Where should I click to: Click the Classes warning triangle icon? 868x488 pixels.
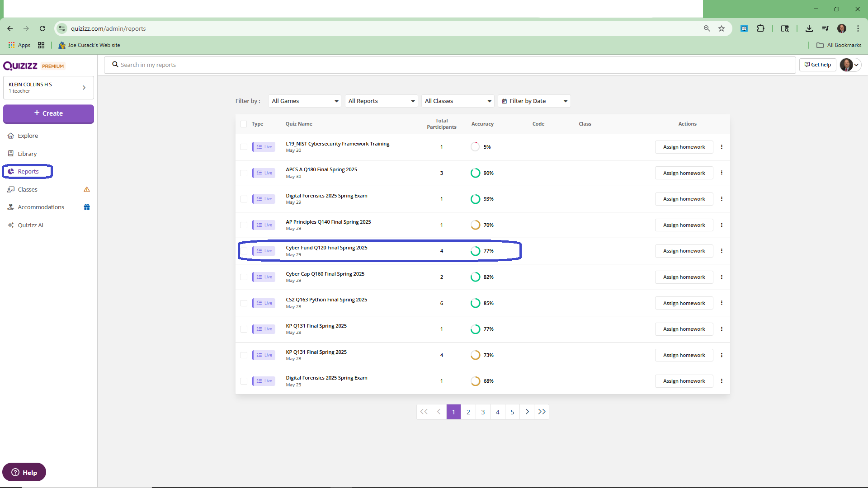pos(87,189)
